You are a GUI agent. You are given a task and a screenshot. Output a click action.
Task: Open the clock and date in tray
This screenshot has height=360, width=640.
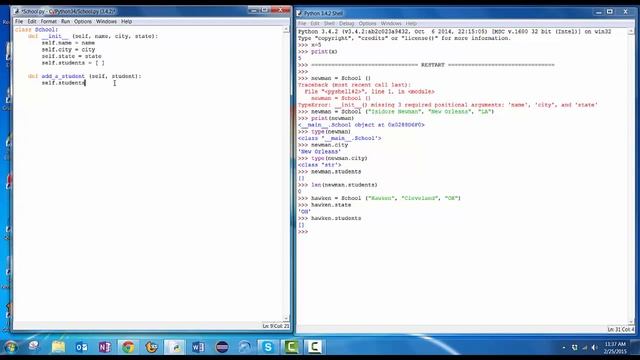coord(615,348)
